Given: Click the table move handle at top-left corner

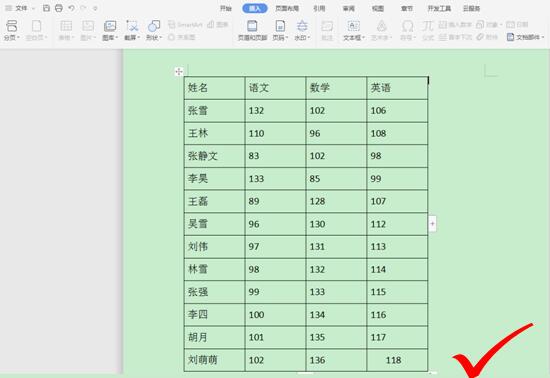Looking at the screenshot, I should [179, 72].
